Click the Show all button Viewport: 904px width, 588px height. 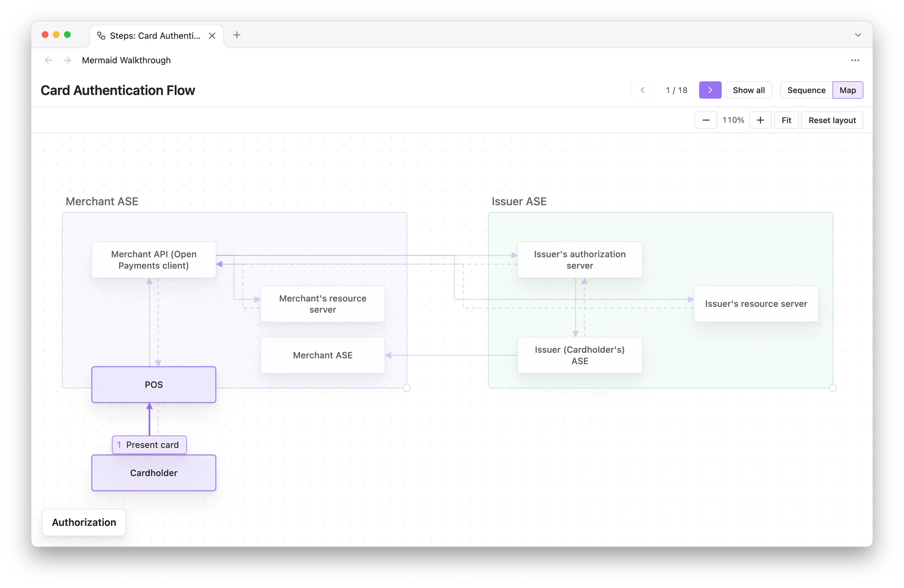[x=749, y=90]
